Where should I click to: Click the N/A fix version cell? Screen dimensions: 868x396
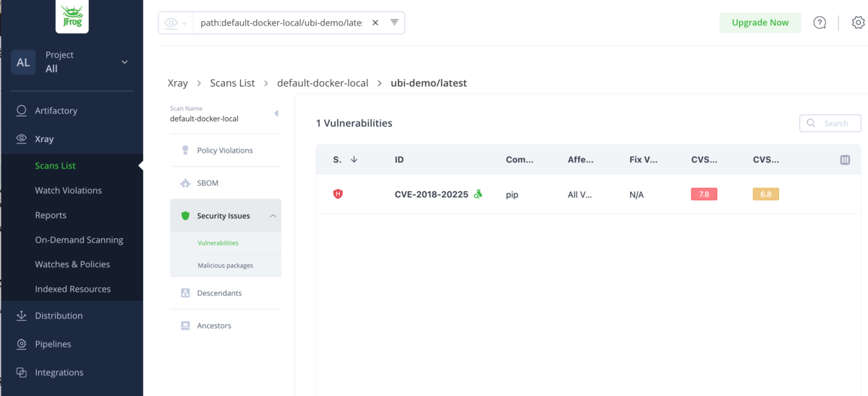637,195
